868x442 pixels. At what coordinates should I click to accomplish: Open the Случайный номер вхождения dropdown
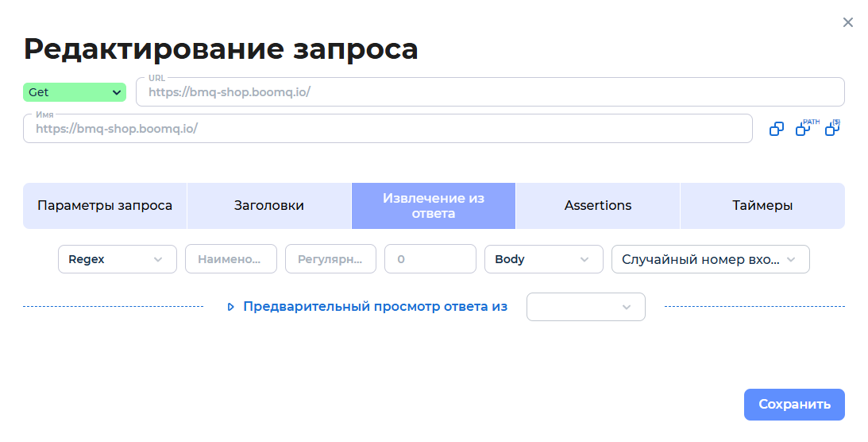[x=710, y=259]
